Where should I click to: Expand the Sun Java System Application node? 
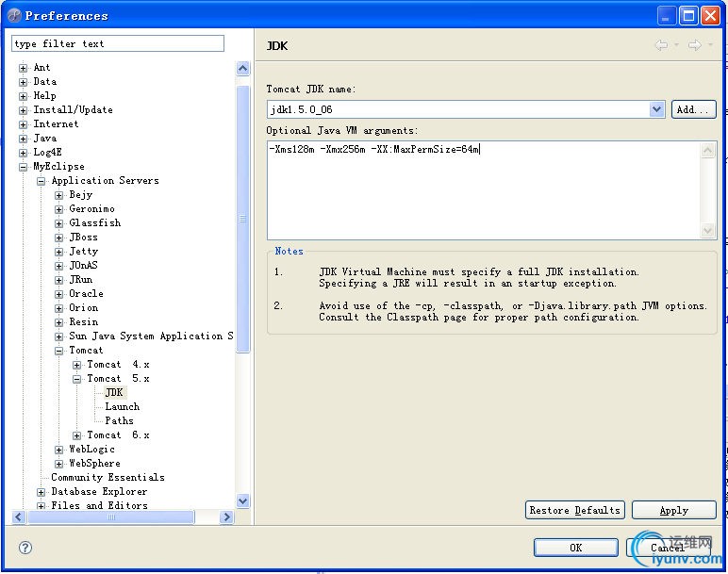[59, 336]
